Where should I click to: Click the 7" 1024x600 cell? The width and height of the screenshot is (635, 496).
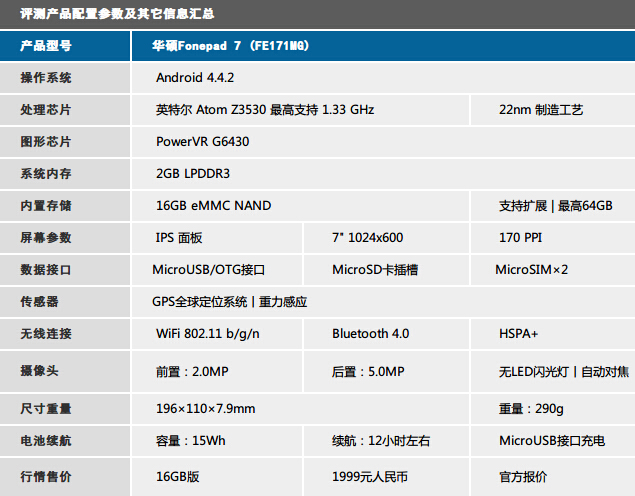(386, 238)
